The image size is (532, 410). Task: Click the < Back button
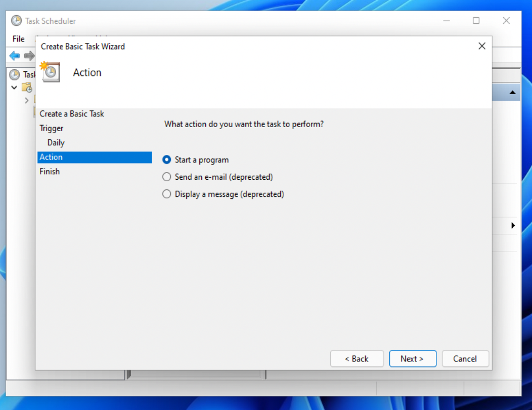(x=357, y=359)
